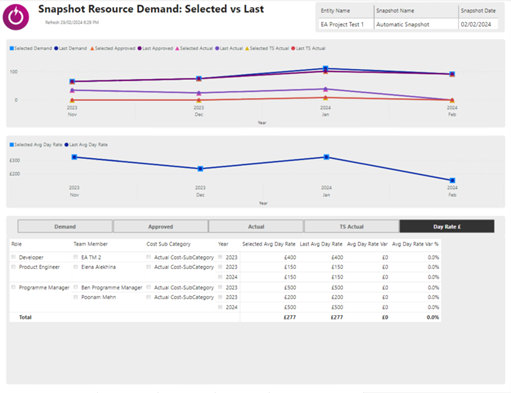The image size is (511, 393).
Task: Click Last Avg Day Rate legend marker
Action: (67, 145)
